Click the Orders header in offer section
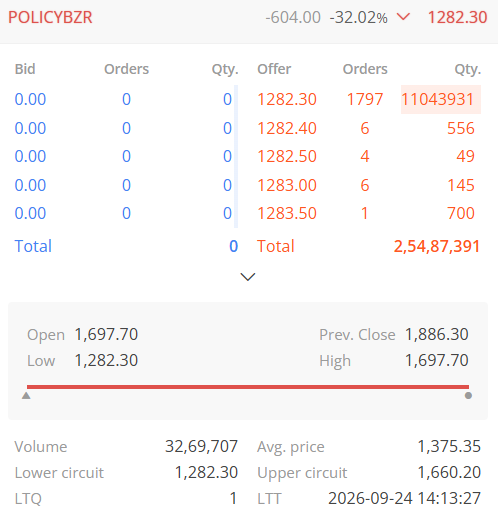Screen dimensions: 498x523 pos(365,69)
